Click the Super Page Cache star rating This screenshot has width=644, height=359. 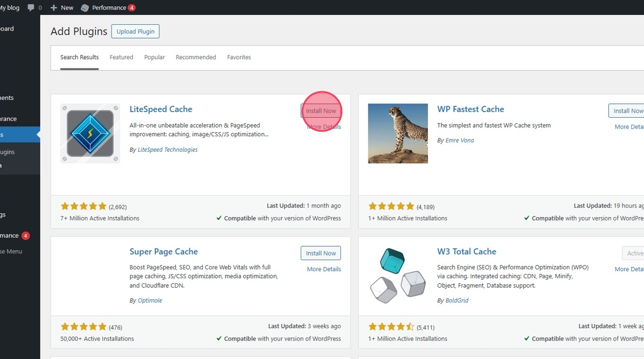(x=83, y=327)
